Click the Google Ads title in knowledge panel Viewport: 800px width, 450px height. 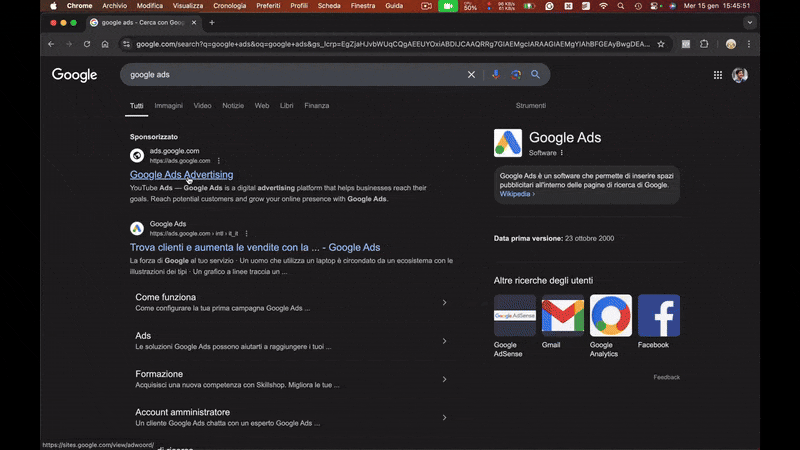pos(565,138)
